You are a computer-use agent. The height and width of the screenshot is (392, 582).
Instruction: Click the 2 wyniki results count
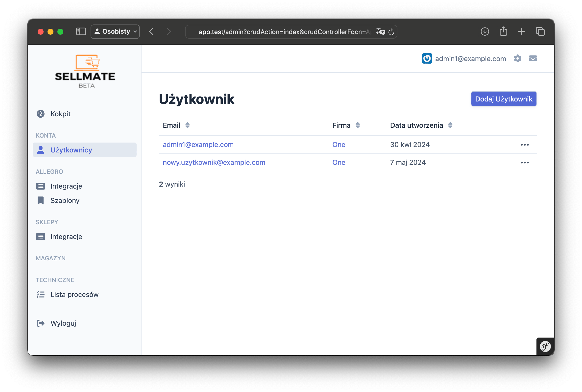point(172,184)
